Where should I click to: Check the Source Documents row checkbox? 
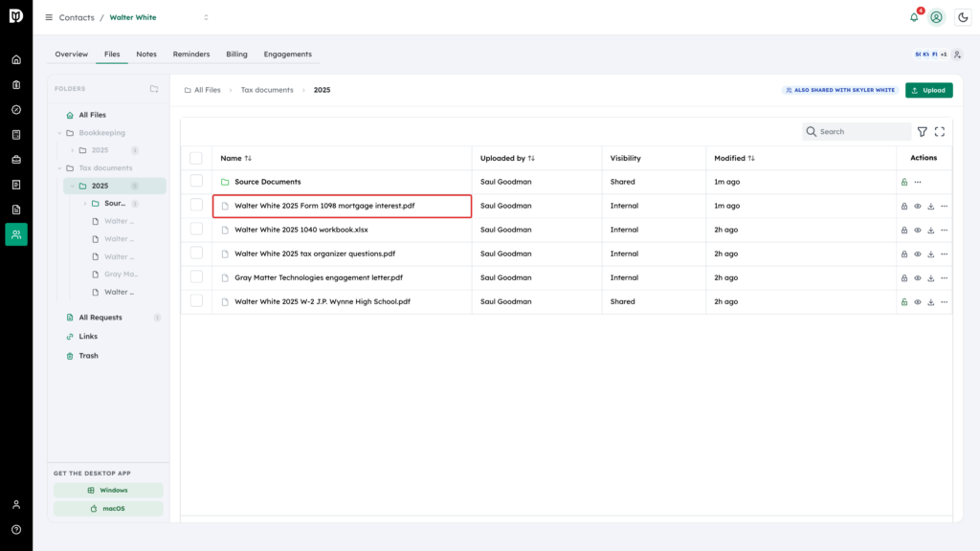(x=196, y=181)
